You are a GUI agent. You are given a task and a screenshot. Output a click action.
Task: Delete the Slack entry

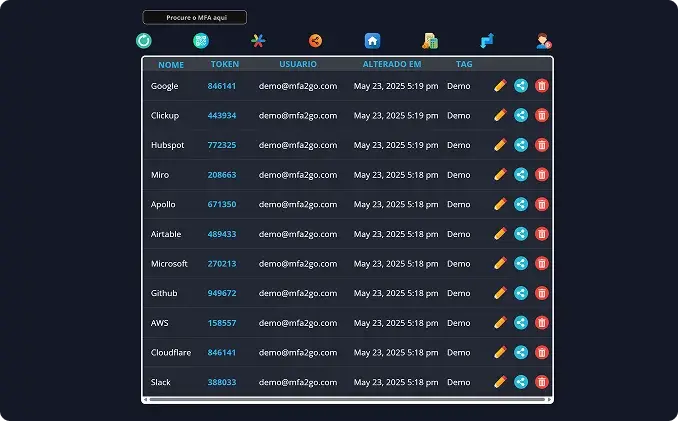[541, 382]
